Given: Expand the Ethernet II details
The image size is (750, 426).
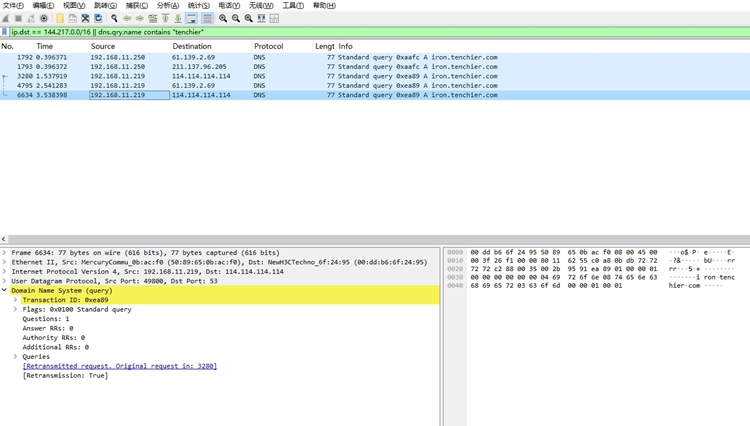Looking at the screenshot, I should click(4, 262).
